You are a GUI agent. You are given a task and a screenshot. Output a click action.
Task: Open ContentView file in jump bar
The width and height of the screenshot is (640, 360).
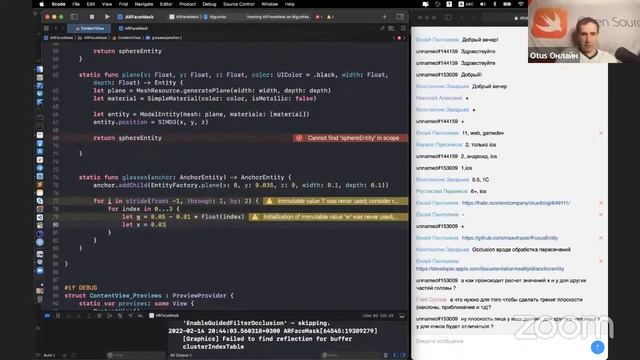click(x=127, y=38)
